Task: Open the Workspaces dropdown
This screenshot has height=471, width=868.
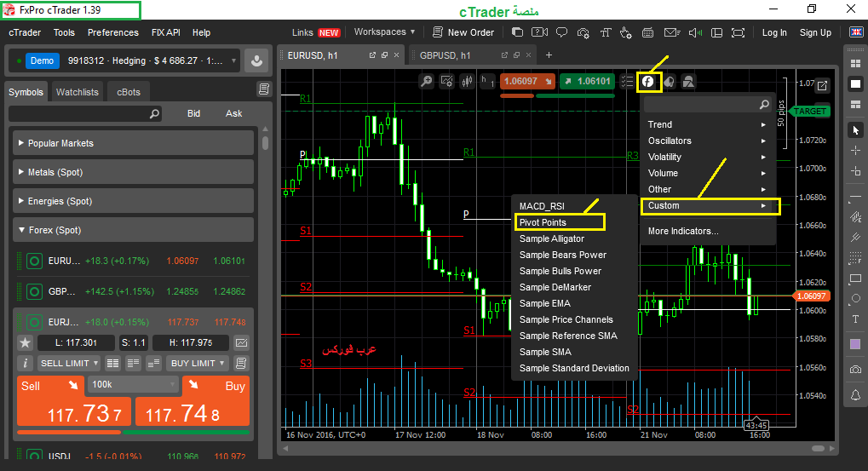Action: (385, 32)
